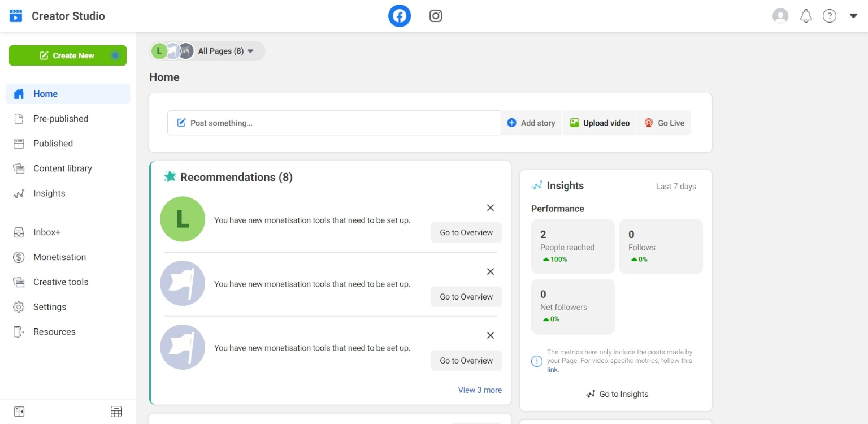This screenshot has height=424, width=868.
Task: Click the Recommendations star icon
Action: click(x=170, y=176)
